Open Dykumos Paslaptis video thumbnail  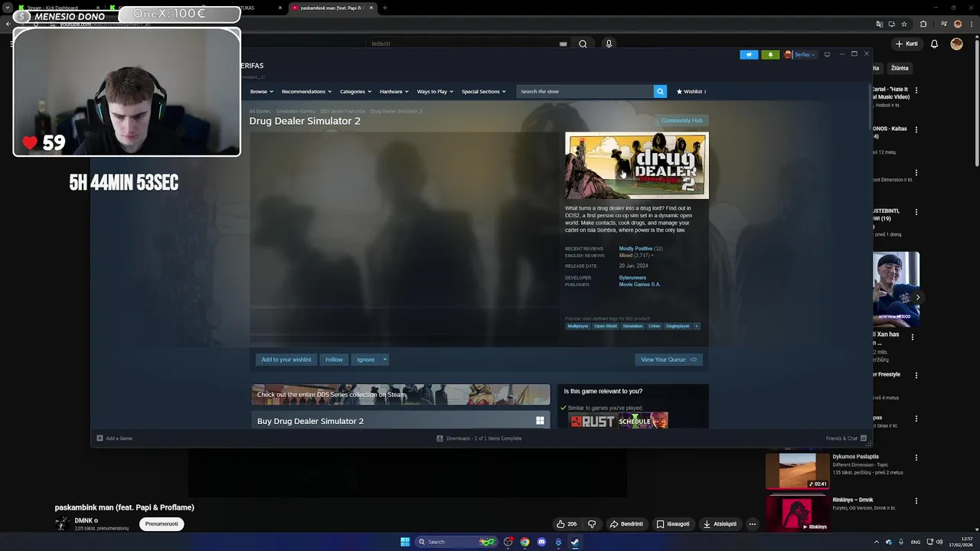[x=797, y=471]
